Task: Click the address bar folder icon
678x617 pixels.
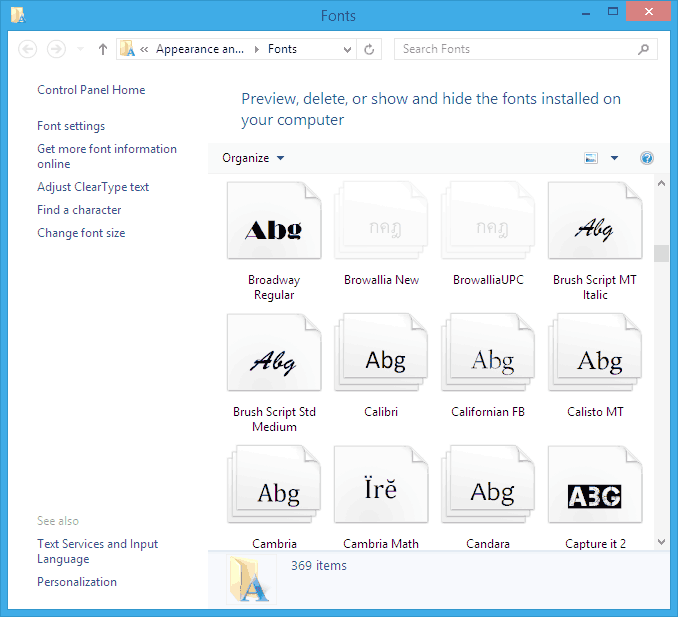Action: click(127, 49)
